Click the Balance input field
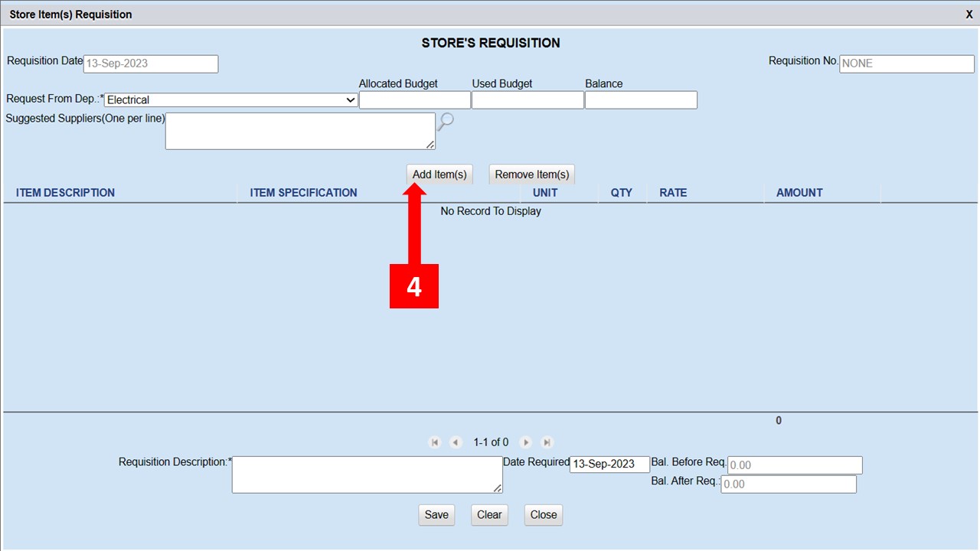 pos(641,100)
